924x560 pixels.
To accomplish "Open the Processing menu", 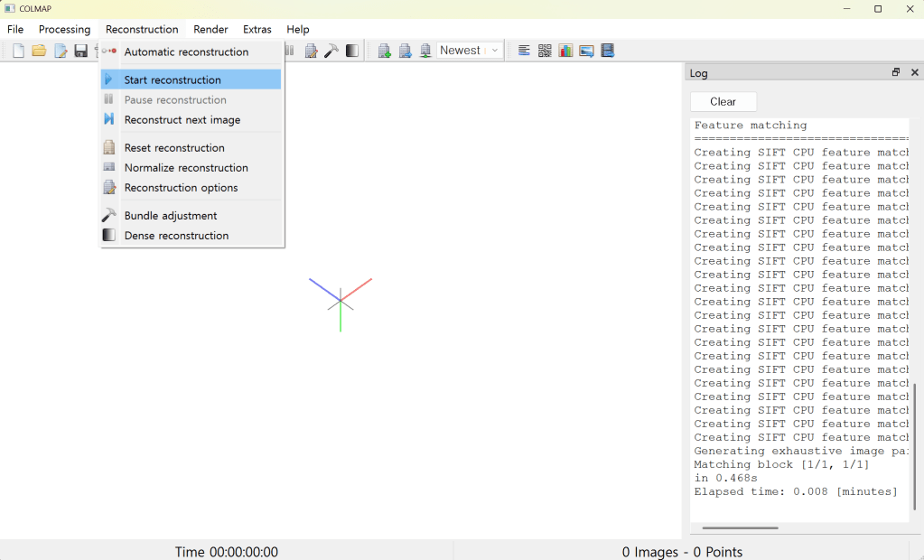I will 64,29.
